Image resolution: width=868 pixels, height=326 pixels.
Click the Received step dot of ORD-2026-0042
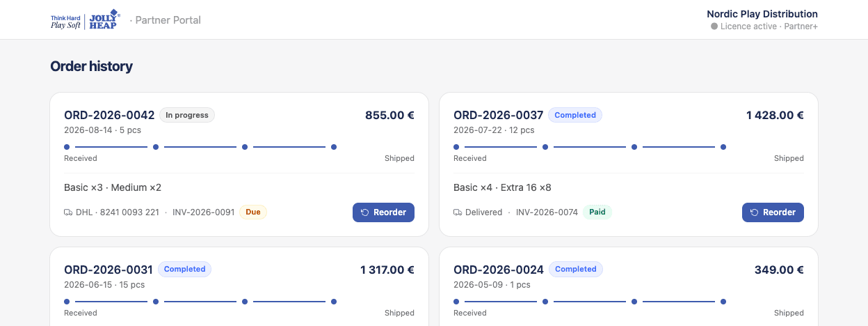[x=67, y=147]
